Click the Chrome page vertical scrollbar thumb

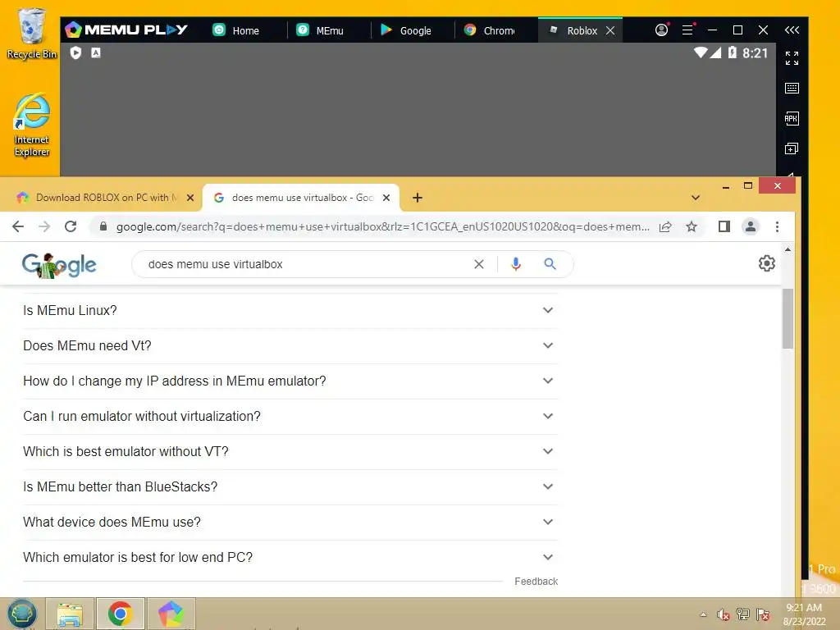(x=787, y=319)
